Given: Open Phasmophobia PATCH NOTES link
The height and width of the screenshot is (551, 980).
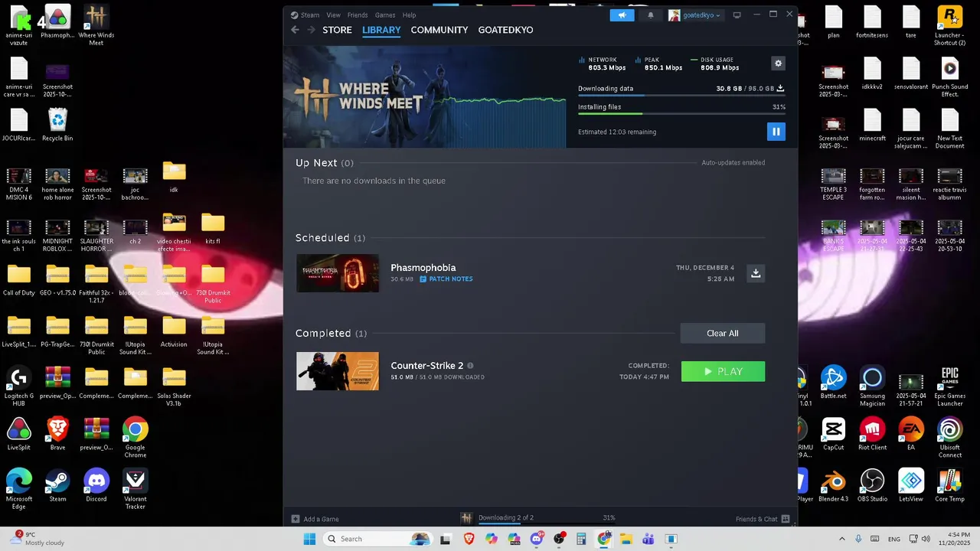Looking at the screenshot, I should (x=446, y=279).
